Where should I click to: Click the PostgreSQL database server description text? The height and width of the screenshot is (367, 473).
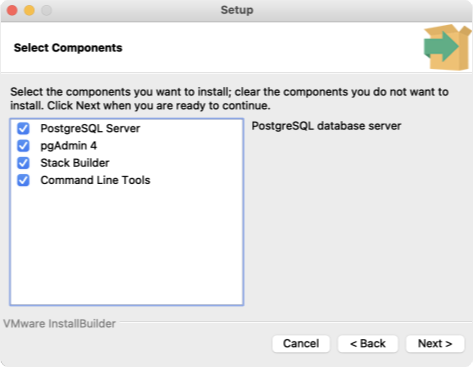(326, 126)
